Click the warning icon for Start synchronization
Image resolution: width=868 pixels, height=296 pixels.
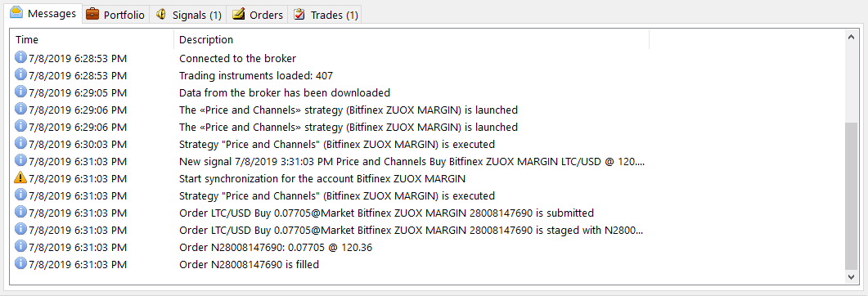[20, 178]
